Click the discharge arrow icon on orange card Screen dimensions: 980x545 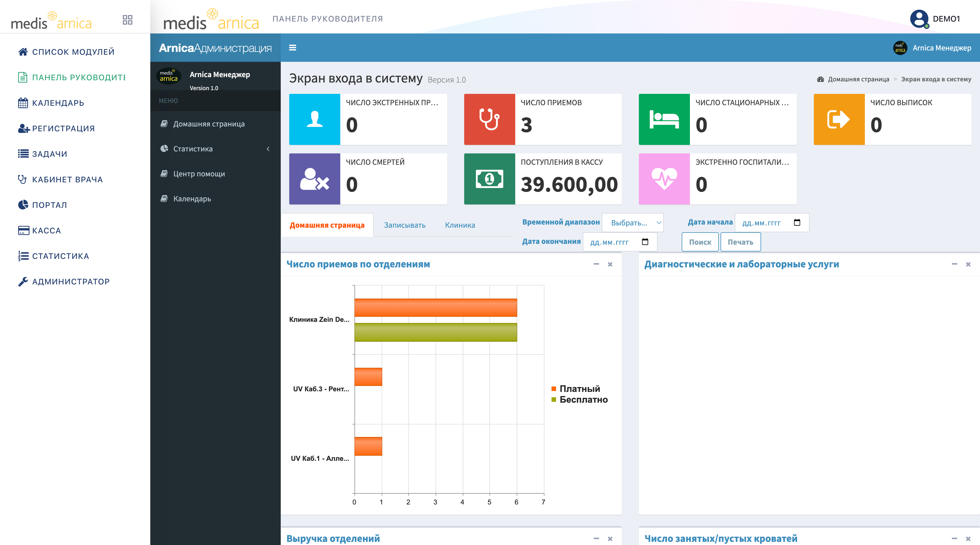(x=839, y=119)
